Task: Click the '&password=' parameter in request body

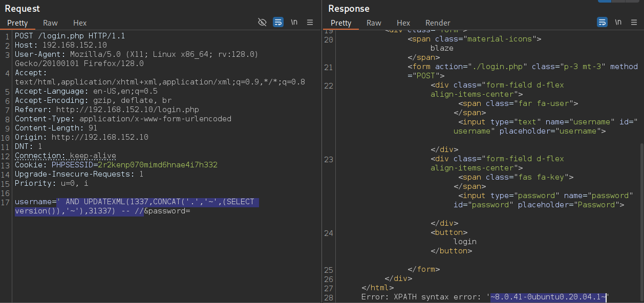Action: pyautogui.click(x=167, y=211)
